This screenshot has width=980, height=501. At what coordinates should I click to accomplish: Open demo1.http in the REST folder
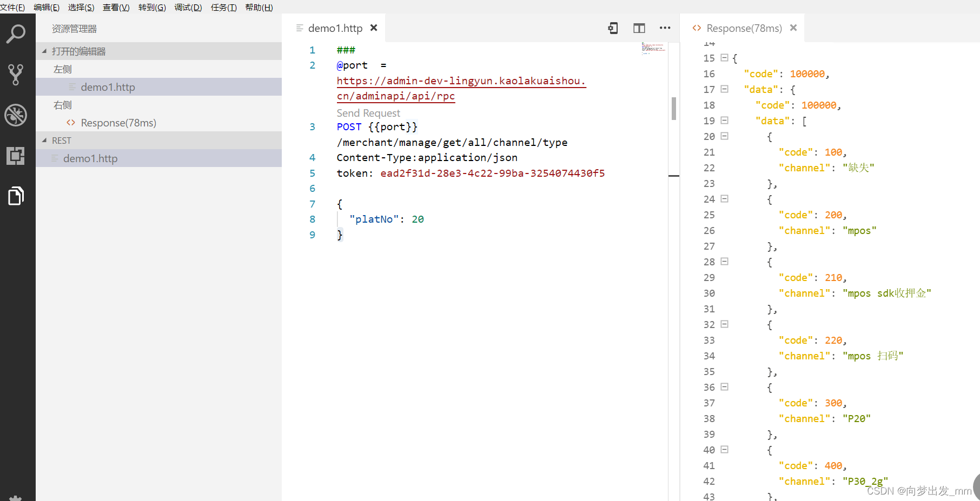click(x=159, y=158)
